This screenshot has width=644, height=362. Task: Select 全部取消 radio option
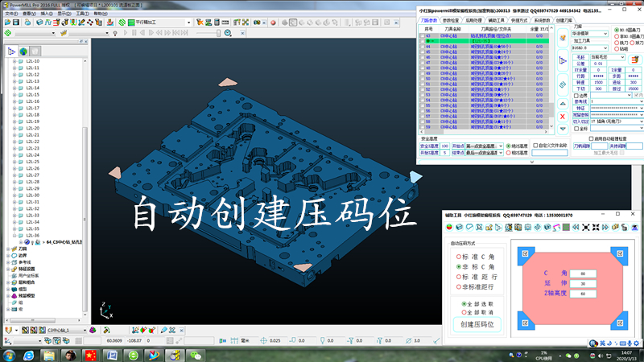[x=464, y=312]
